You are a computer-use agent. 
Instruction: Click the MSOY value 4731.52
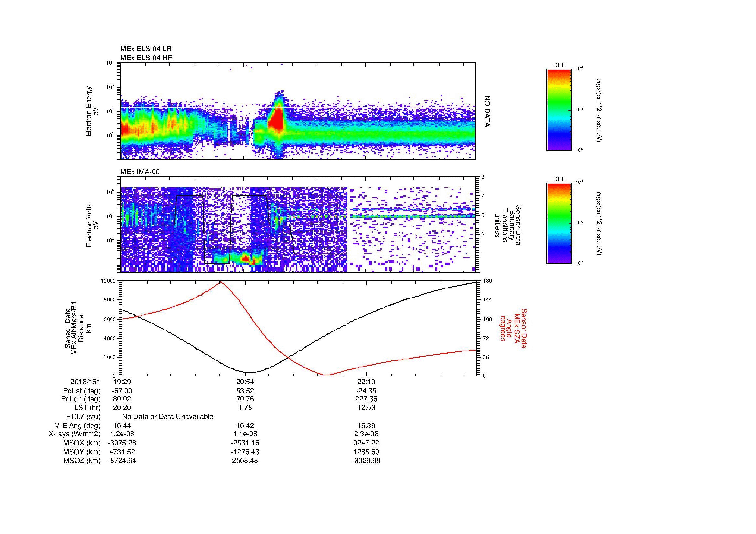pos(122,452)
